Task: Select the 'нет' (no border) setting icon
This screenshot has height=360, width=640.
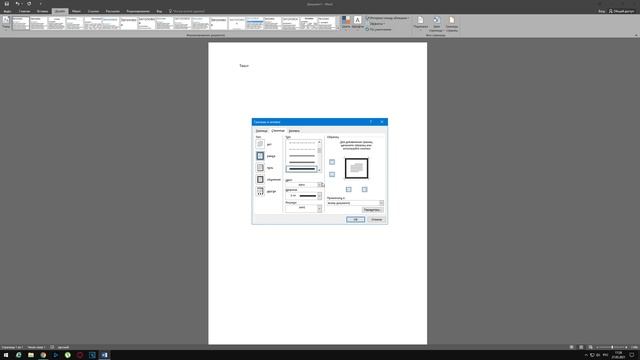Action: tap(260, 144)
